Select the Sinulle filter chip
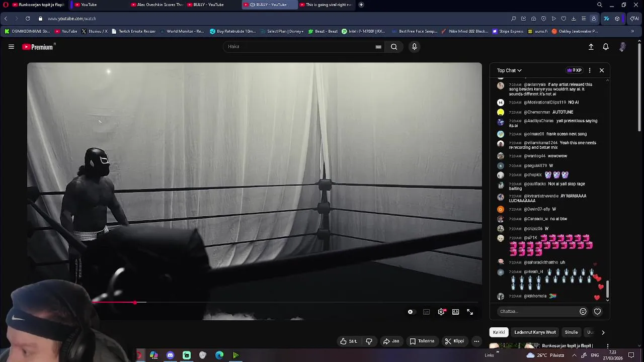This screenshot has height=362, width=644. [571, 332]
